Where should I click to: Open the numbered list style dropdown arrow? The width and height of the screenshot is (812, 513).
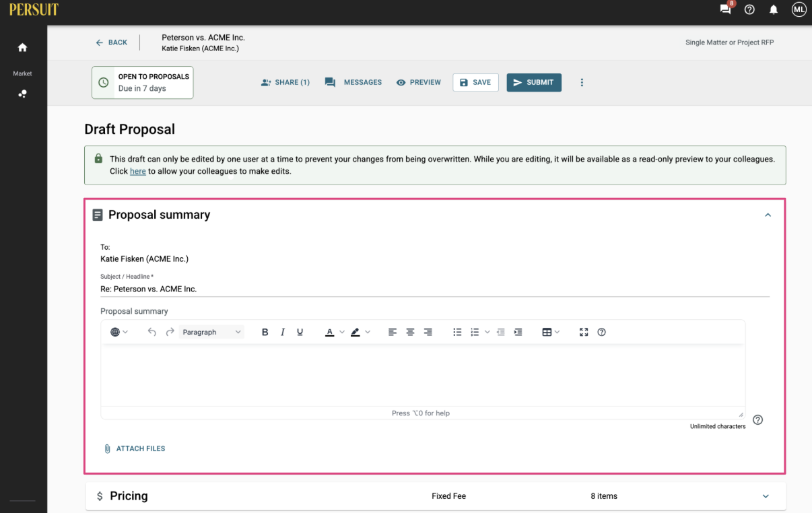487,332
